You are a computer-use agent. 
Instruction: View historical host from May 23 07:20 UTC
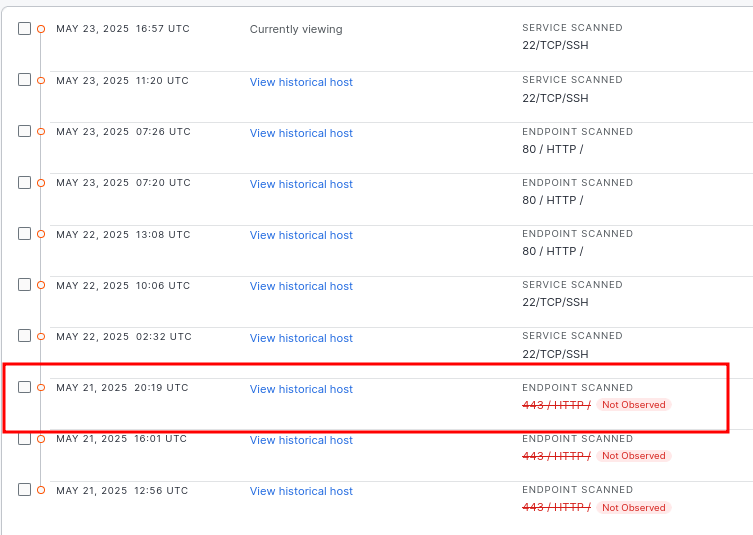(x=301, y=184)
